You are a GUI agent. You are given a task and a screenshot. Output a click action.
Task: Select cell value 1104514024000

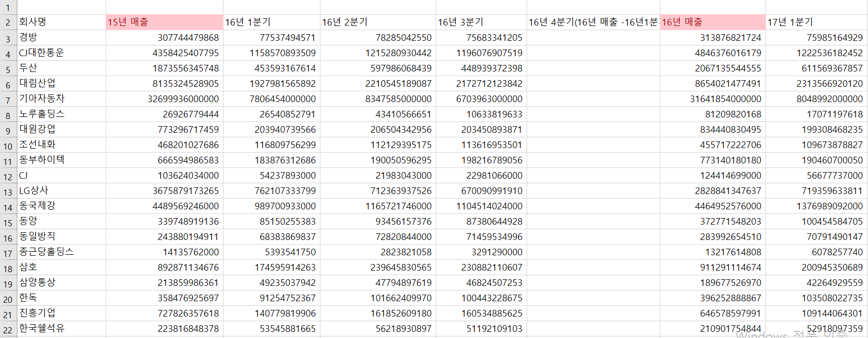coord(481,206)
